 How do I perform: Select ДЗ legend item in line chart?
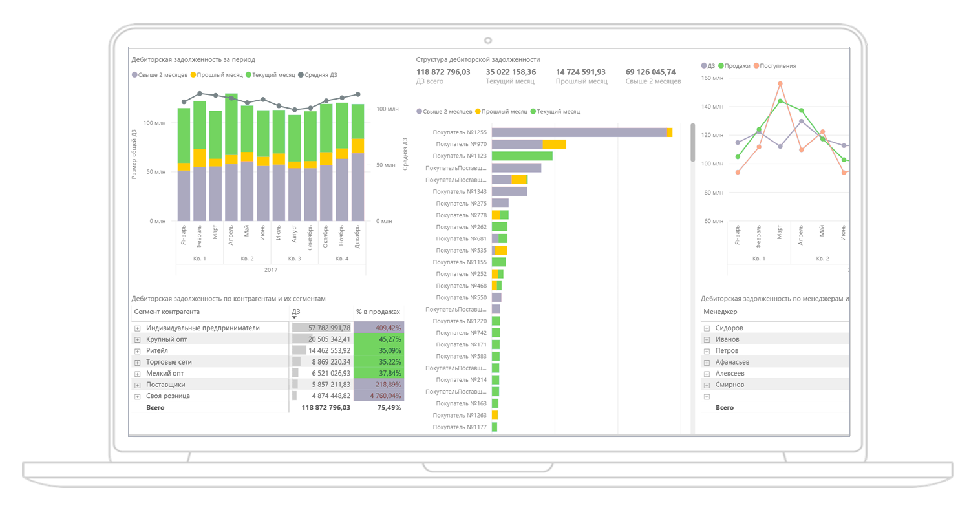pos(708,66)
